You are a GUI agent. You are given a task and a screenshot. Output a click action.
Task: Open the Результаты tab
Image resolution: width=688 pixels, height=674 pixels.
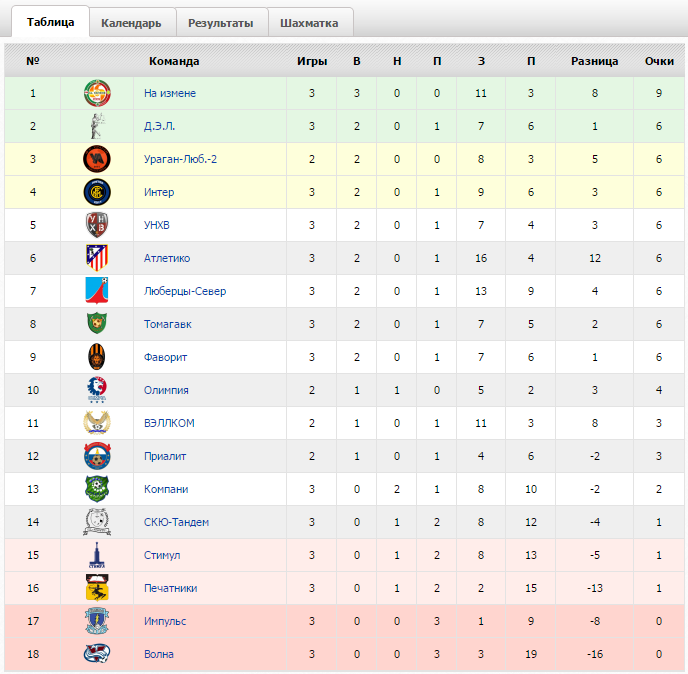[x=221, y=23]
